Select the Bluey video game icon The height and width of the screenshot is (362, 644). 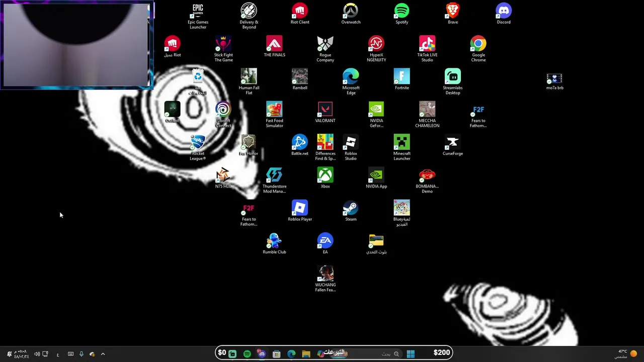tap(401, 213)
